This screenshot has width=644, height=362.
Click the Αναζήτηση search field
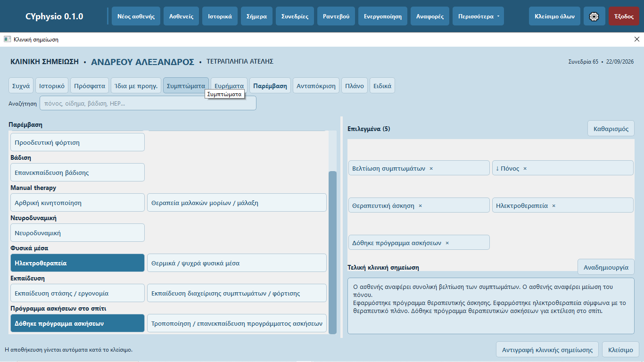click(x=148, y=103)
